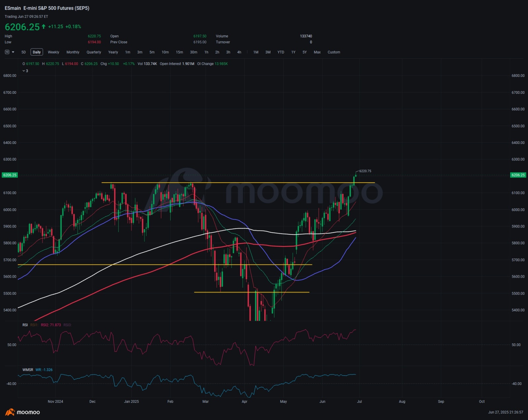
Task: Switch to 1h interval
Action: tap(206, 52)
